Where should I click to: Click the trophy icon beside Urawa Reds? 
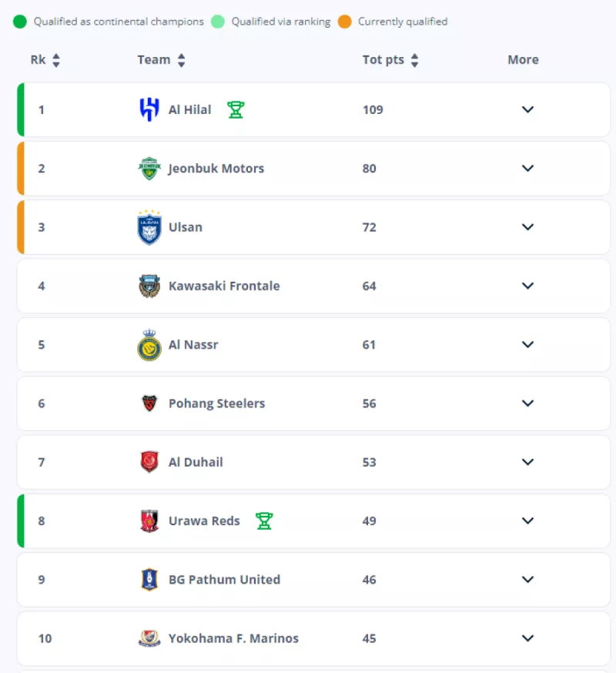tap(264, 521)
